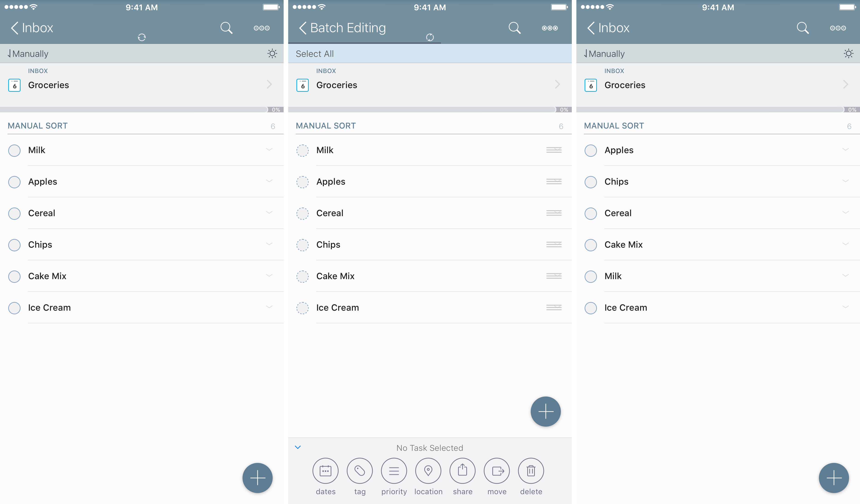Go back from the Batch Editing screen
This screenshot has width=860, height=504.
(302, 28)
